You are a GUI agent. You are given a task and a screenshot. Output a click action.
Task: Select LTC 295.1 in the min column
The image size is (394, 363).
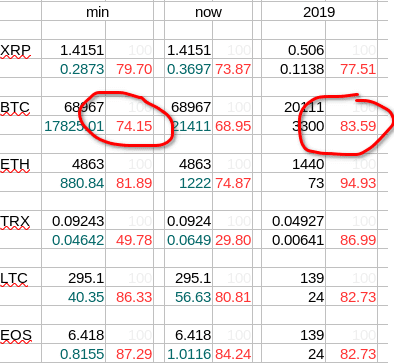coord(74,278)
